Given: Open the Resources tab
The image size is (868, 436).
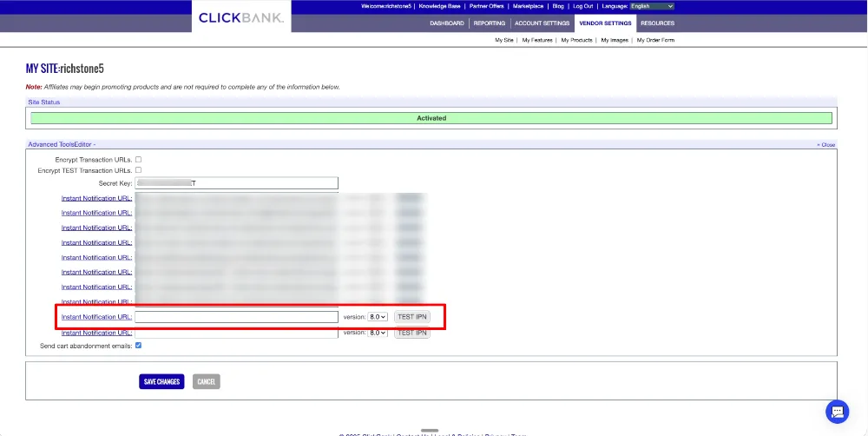Looking at the screenshot, I should 658,23.
